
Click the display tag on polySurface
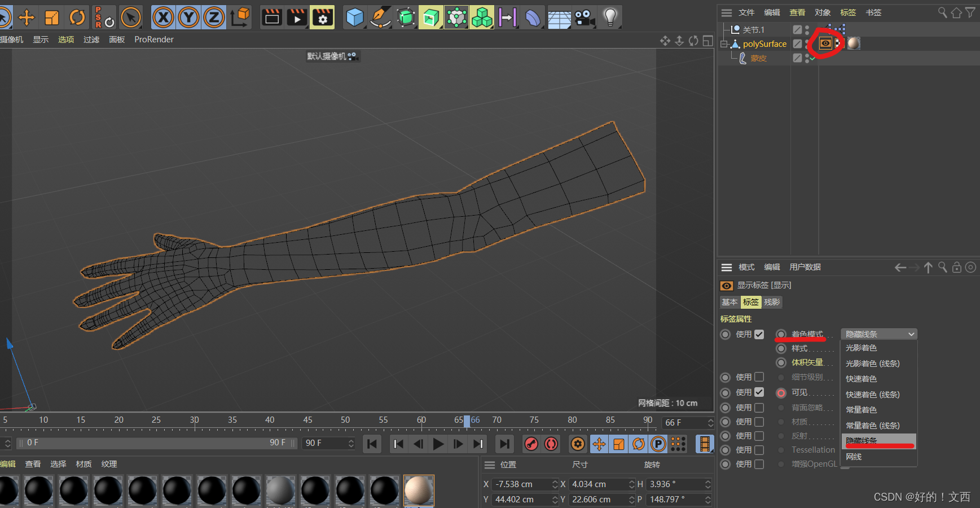click(825, 43)
